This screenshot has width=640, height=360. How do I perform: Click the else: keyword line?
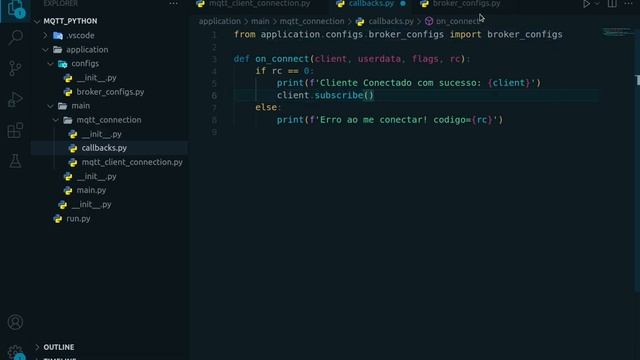click(268, 108)
